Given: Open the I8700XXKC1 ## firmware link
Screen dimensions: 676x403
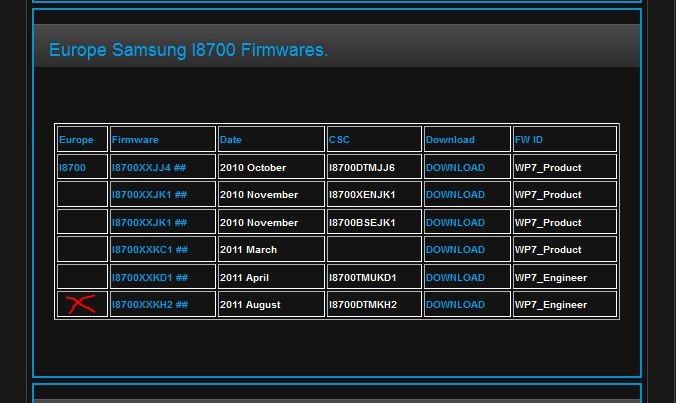Looking at the screenshot, I should click(150, 250).
